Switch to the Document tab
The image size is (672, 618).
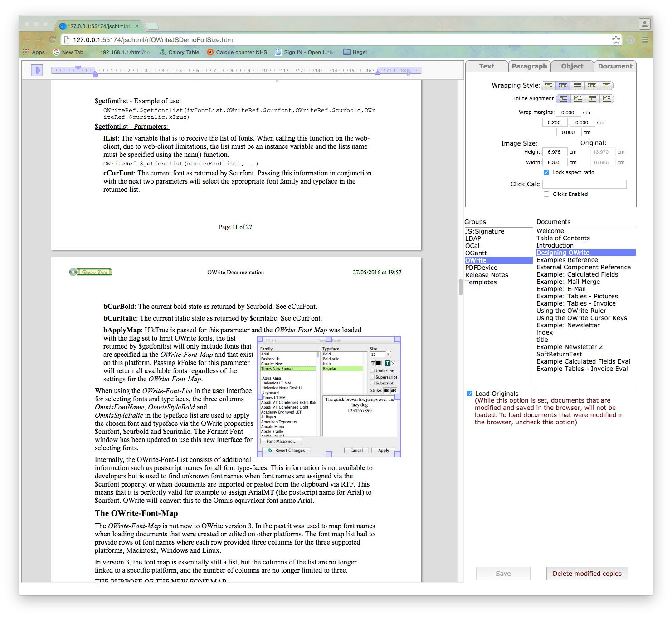pos(615,66)
